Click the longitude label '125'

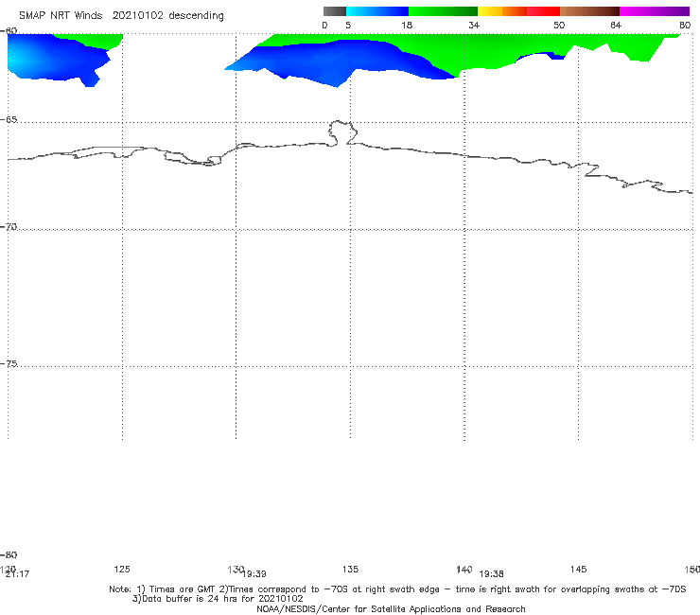122,569
